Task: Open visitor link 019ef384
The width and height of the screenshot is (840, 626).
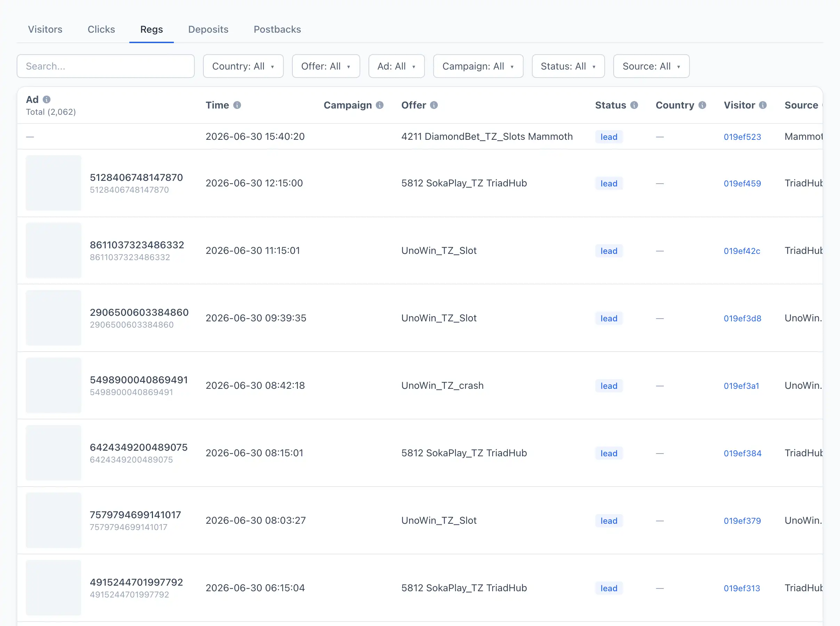Action: click(x=743, y=453)
